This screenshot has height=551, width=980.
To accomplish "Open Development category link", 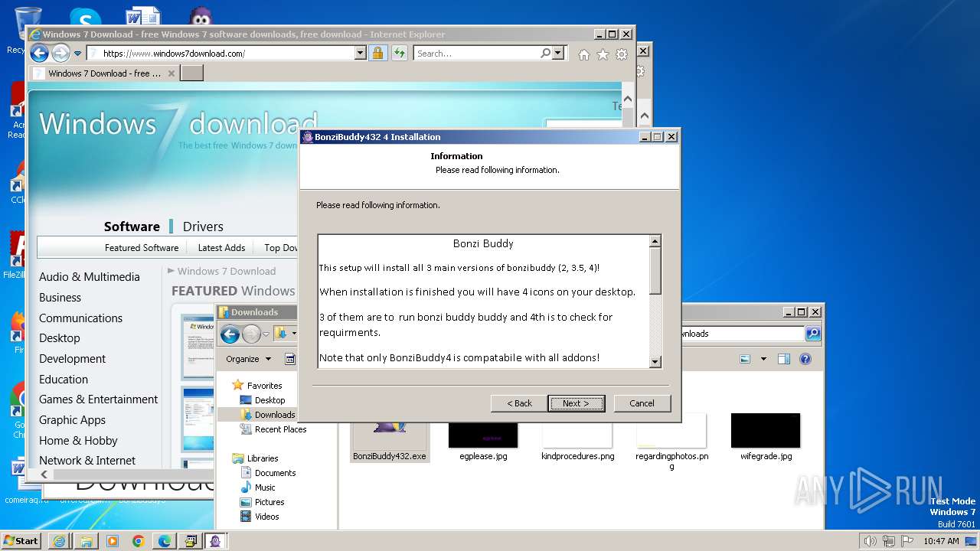I will pyautogui.click(x=73, y=359).
